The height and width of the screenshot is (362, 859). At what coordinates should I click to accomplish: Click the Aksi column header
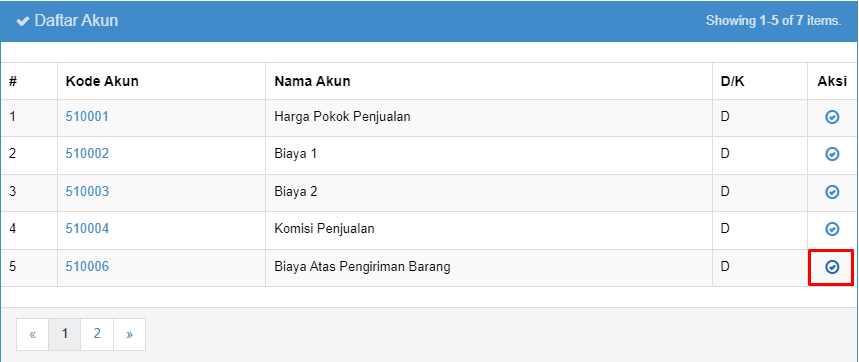(x=832, y=82)
